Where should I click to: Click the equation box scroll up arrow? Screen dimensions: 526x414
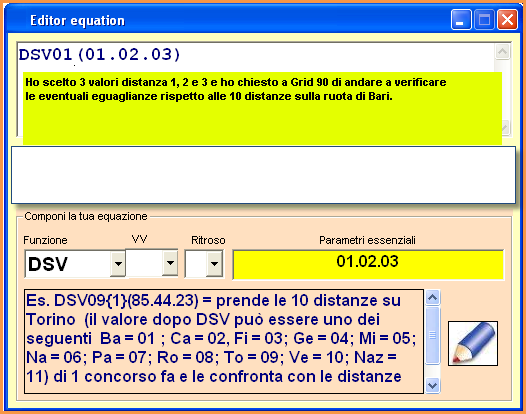[502, 52]
